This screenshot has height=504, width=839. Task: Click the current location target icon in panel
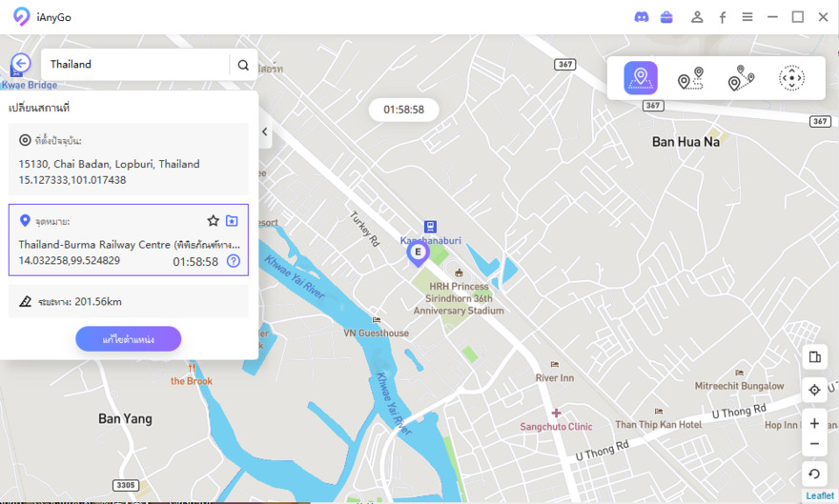coord(25,140)
